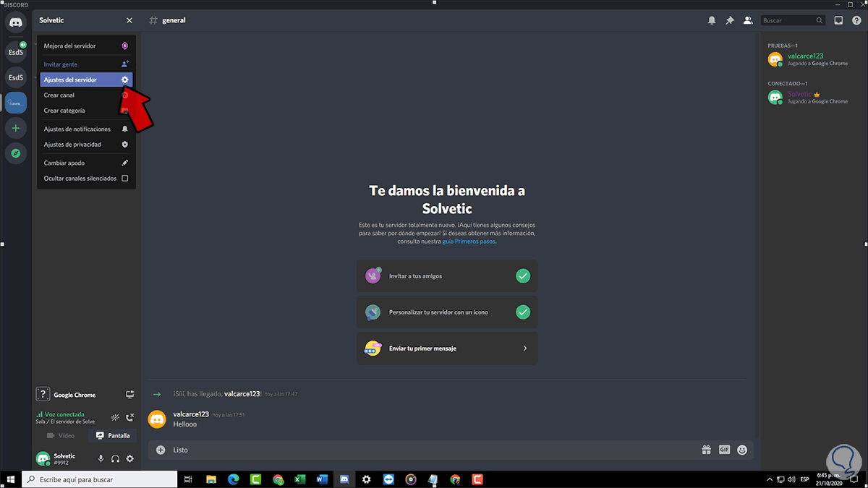868x488 pixels.
Task: Click the CONECTADO—1 heading
Action: tap(789, 83)
